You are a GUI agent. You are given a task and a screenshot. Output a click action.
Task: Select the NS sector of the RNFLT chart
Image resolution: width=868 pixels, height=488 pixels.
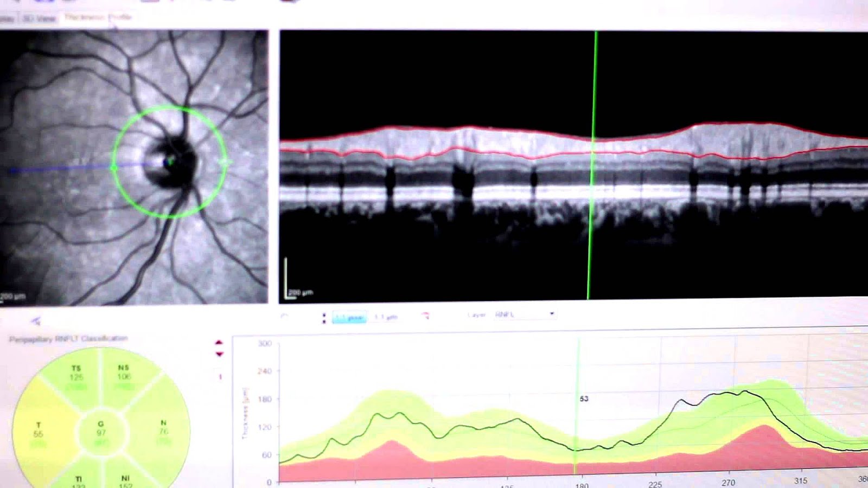[x=124, y=377]
